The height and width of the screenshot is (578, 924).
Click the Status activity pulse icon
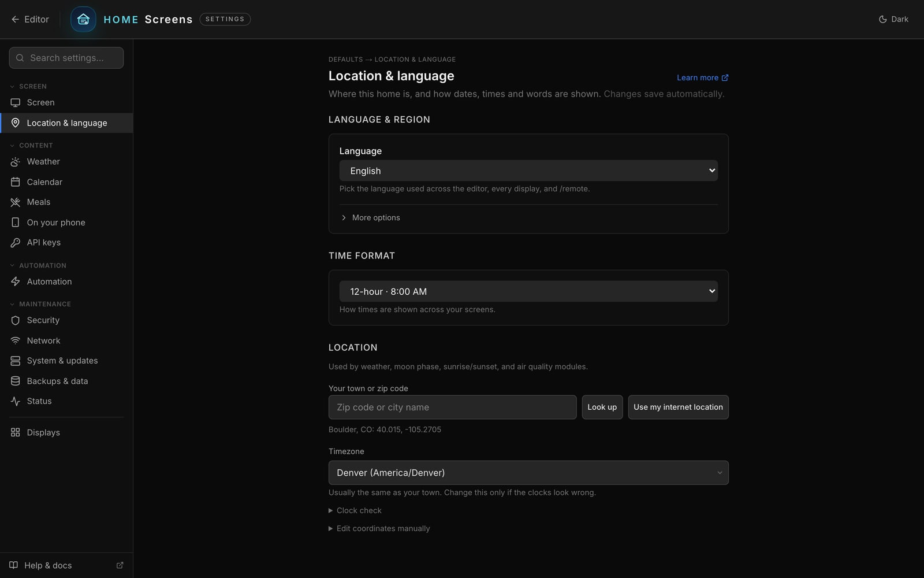pos(16,401)
